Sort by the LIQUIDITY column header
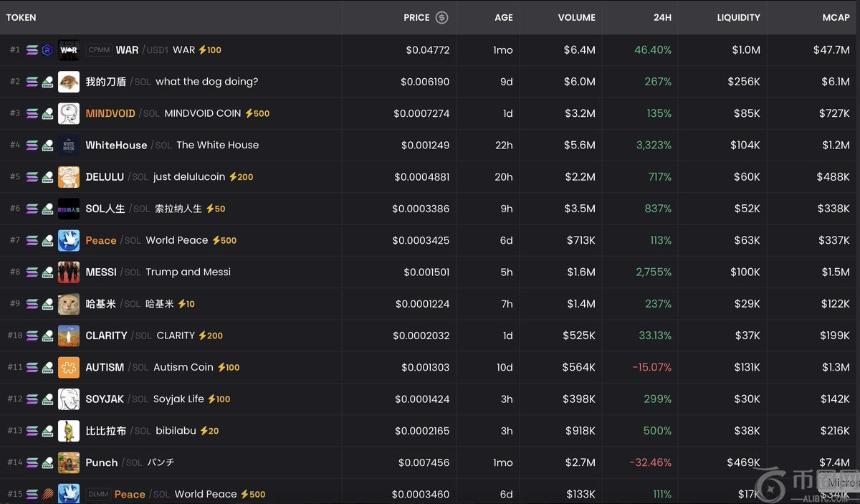This screenshot has height=504, width=860. click(738, 18)
